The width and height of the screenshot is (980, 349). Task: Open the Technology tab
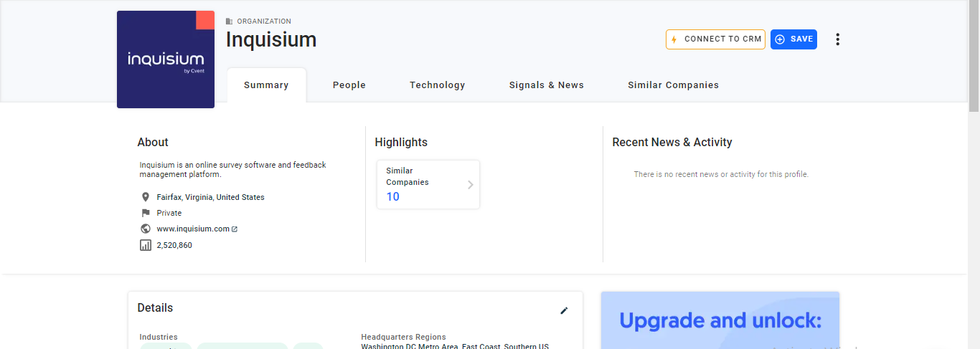(437, 85)
